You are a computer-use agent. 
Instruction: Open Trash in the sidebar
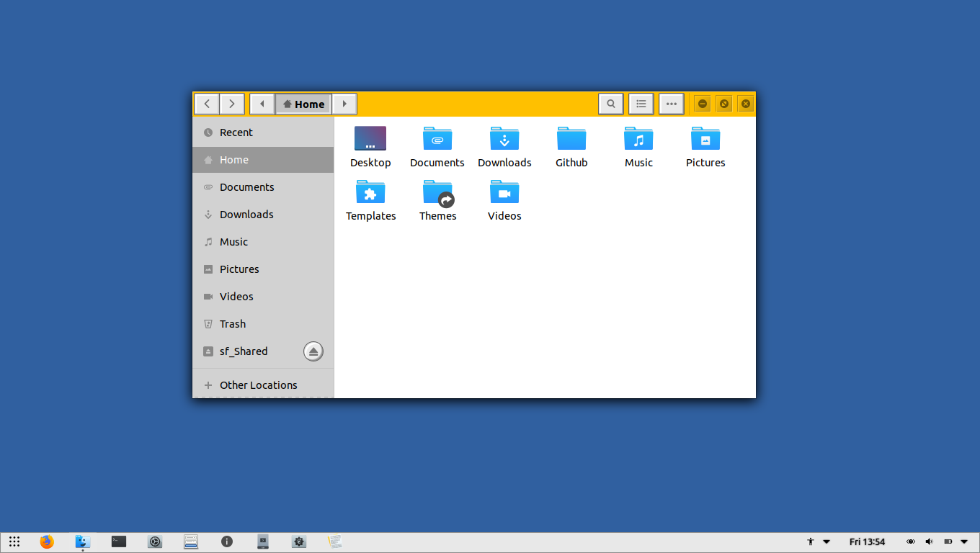coord(263,324)
